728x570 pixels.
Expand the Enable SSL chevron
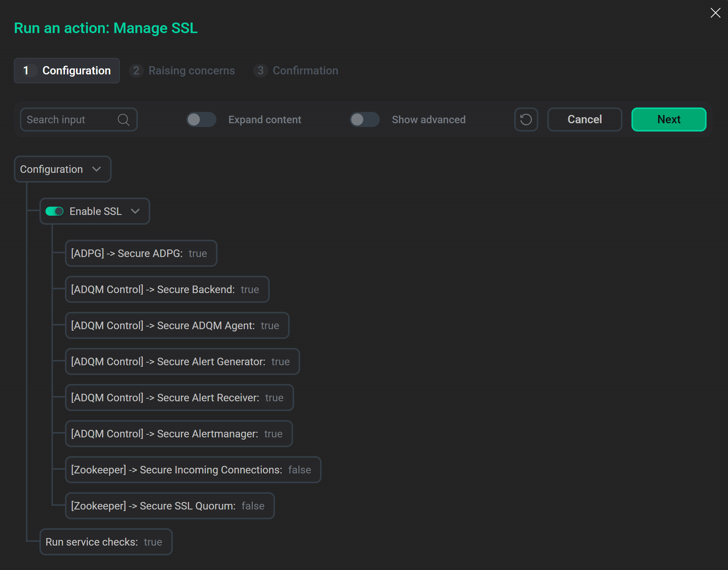[x=136, y=211]
